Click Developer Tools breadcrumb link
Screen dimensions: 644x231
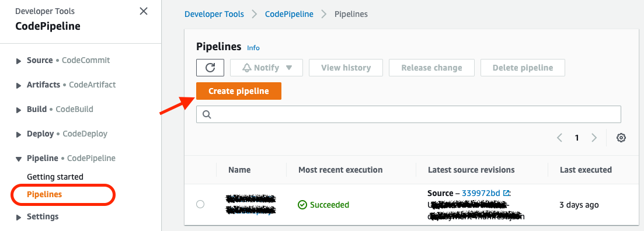(214, 14)
